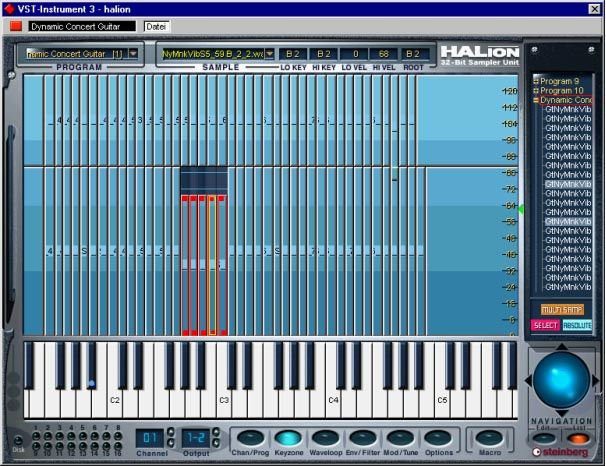Select the LO VEL value field

click(354, 54)
